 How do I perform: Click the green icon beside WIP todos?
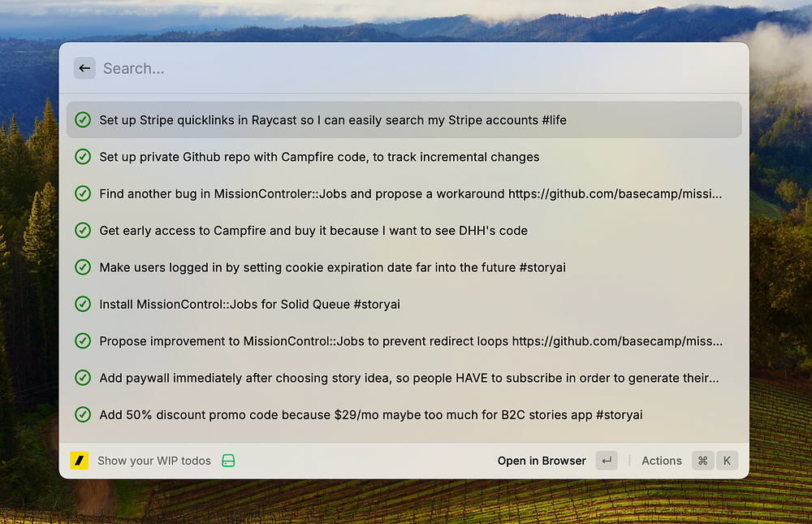click(x=228, y=461)
